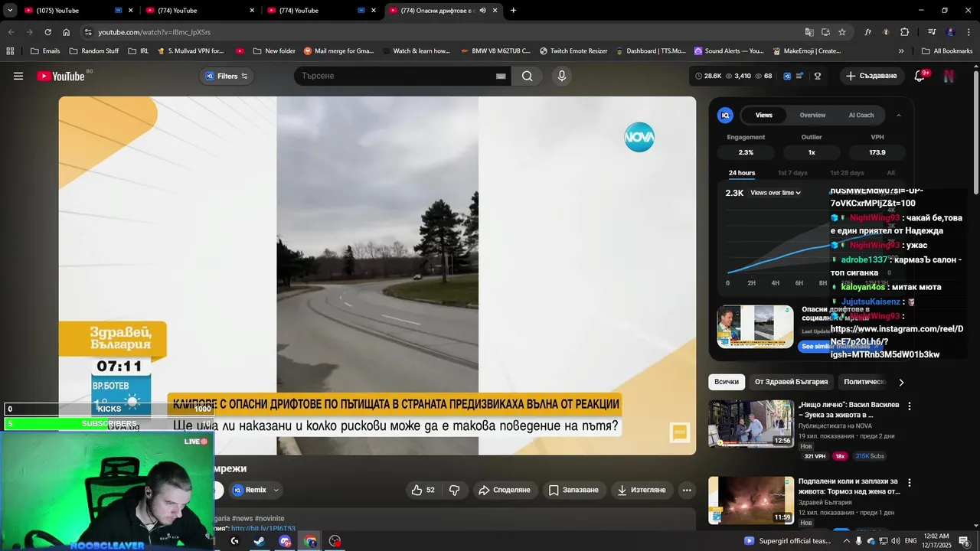This screenshot has height=551, width=980.
Task: Open YouTube notifications bell
Action: [x=920, y=76]
